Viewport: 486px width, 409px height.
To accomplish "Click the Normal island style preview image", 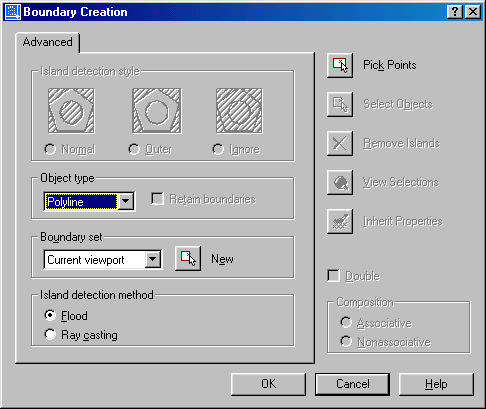I will point(71,111).
